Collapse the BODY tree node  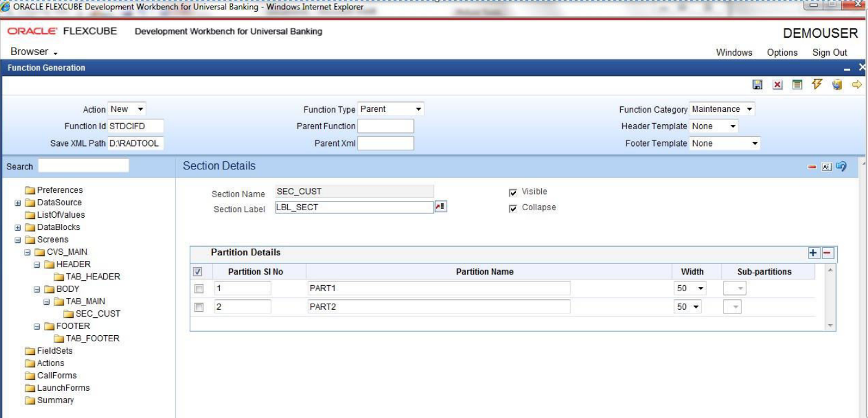coord(37,289)
